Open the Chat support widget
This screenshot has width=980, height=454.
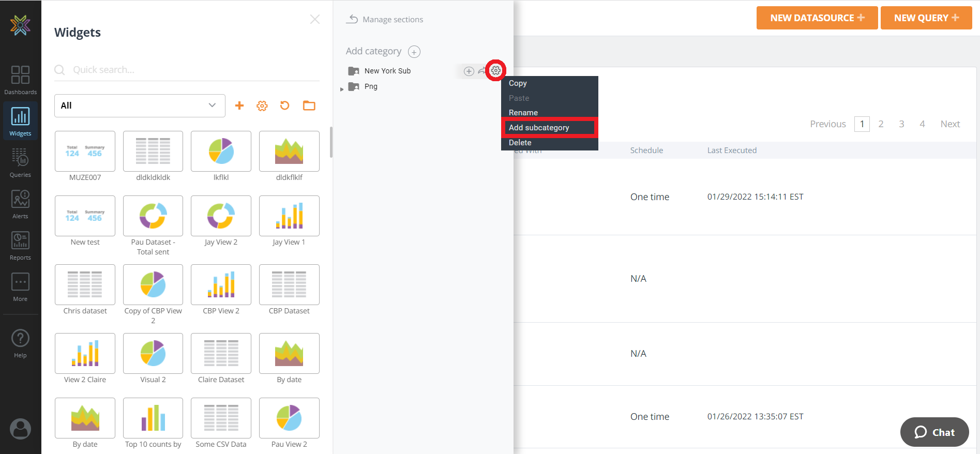pos(934,432)
